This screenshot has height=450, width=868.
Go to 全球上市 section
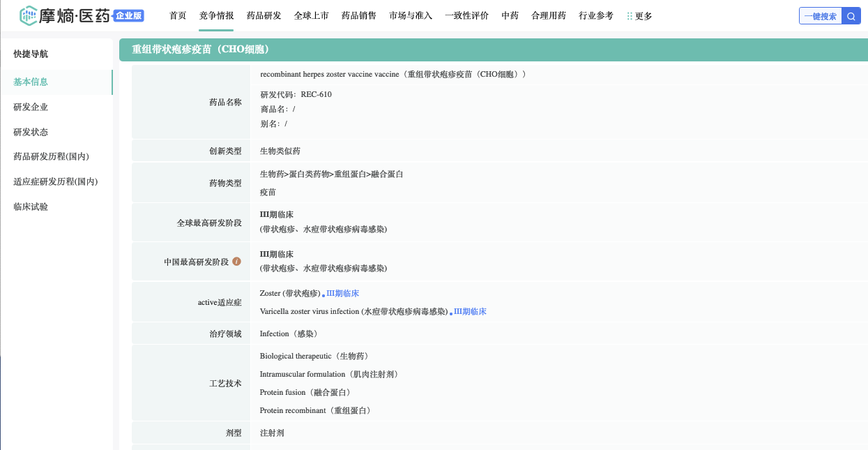tap(311, 15)
